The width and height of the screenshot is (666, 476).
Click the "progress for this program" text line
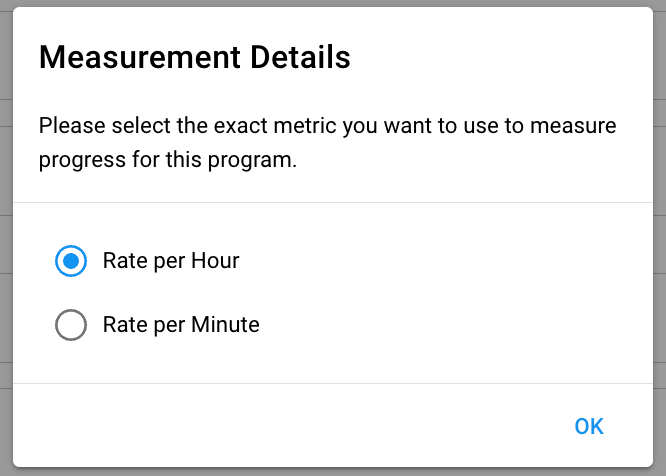coord(168,160)
